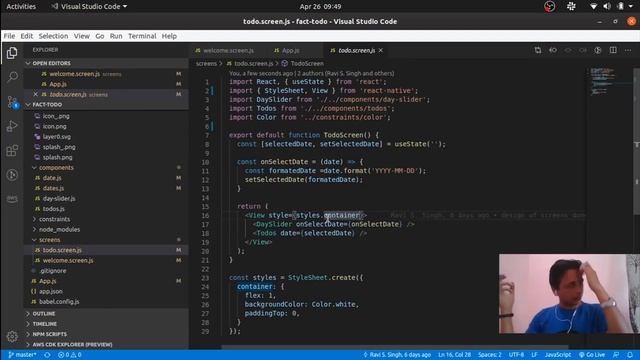
Task: Open the Run menu
Action: pyautogui.click(x=116, y=36)
